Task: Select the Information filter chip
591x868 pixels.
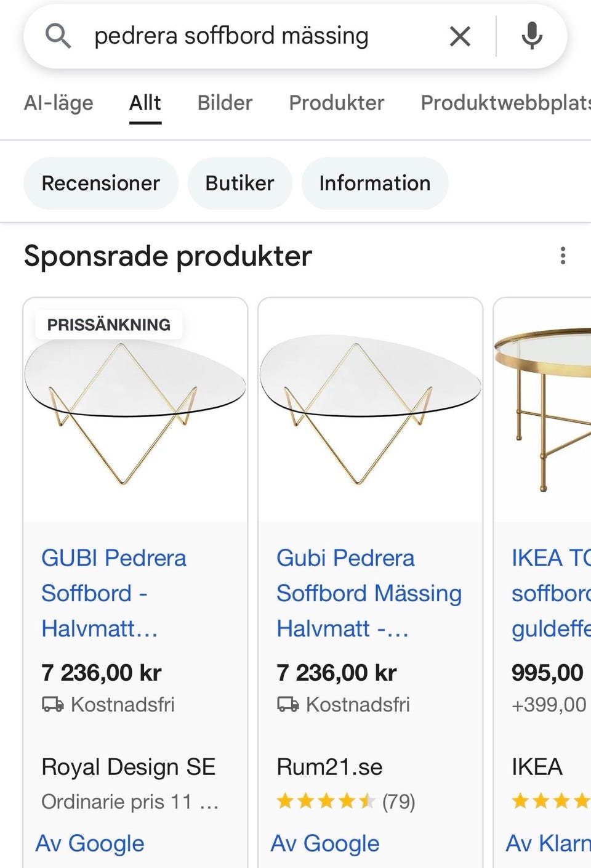Action: [x=374, y=184]
